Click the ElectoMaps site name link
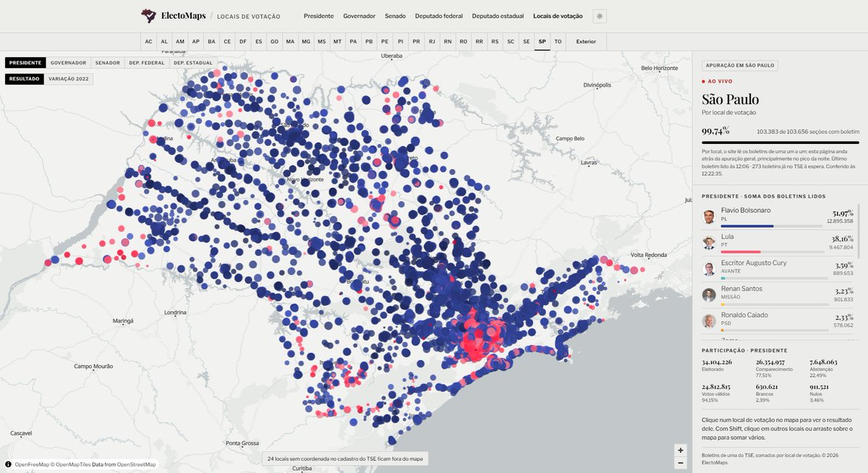This screenshot has width=868, height=473. (184, 16)
